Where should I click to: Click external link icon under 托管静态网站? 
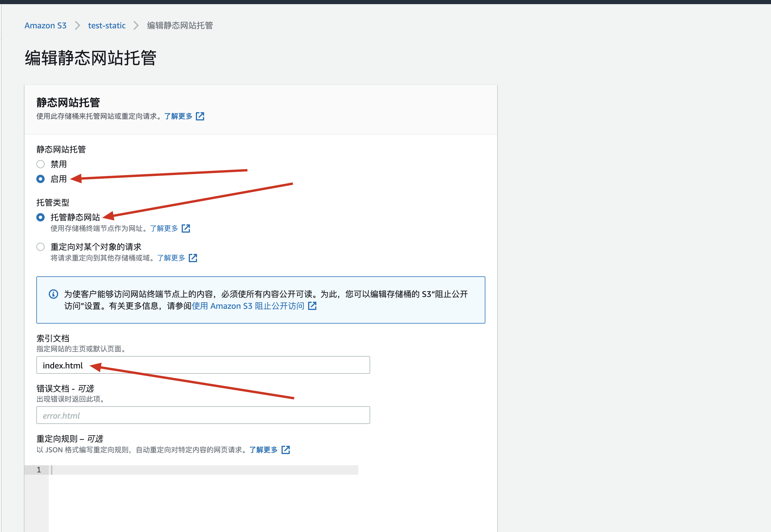coord(186,228)
